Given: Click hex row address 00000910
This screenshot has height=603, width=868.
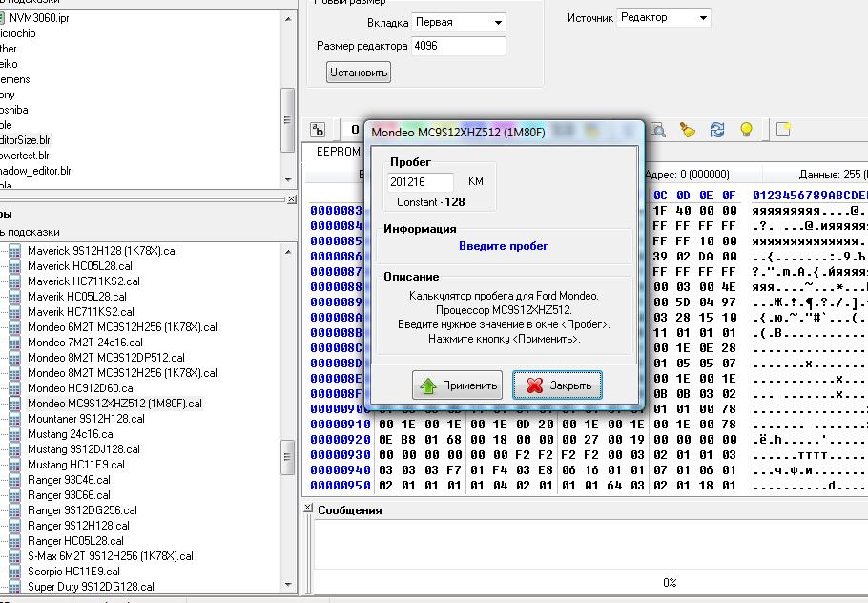Looking at the screenshot, I should (341, 425).
